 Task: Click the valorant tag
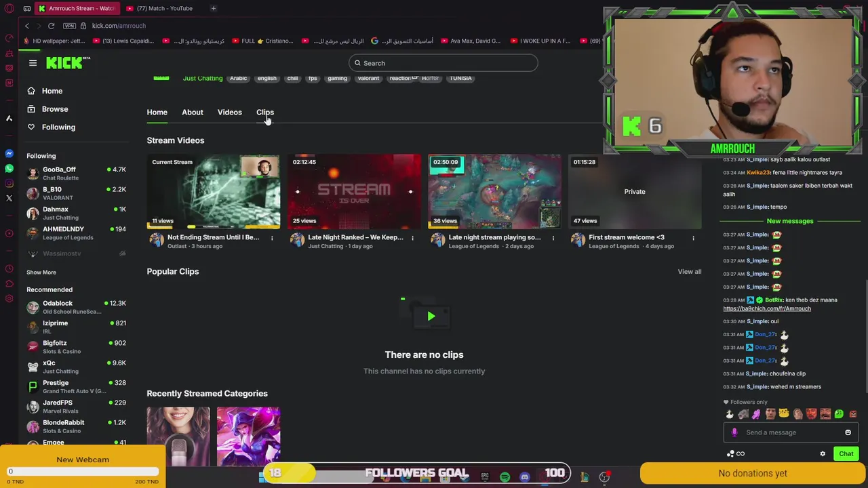[x=368, y=78]
